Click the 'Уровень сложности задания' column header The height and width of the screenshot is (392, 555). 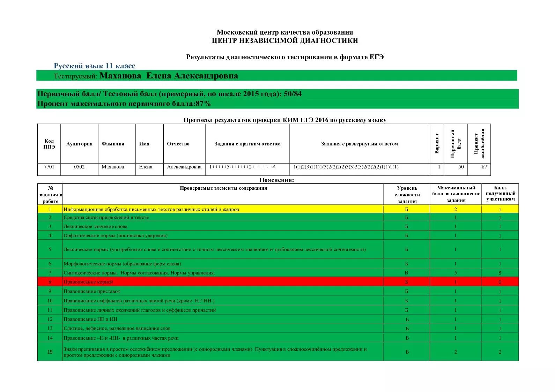tap(407, 194)
